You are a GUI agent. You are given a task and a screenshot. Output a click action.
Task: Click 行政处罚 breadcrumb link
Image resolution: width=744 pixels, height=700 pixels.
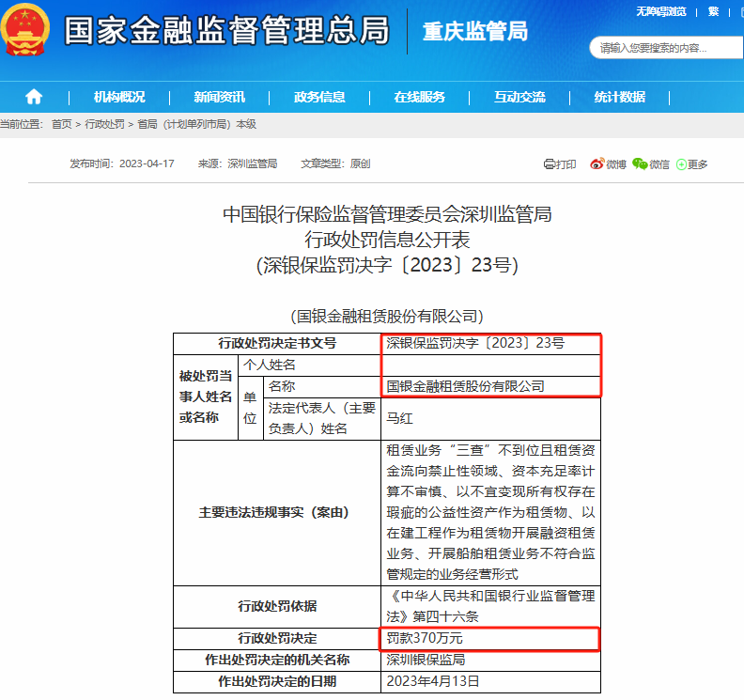[x=104, y=124]
